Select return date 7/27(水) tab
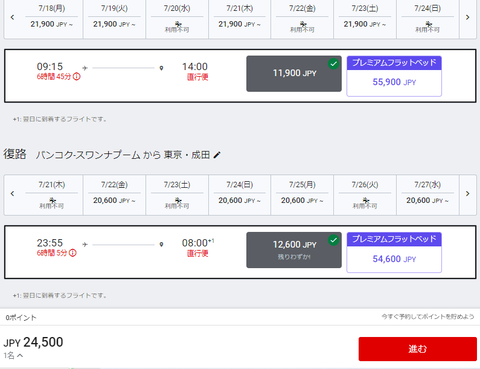The height and width of the screenshot is (369, 480). (x=427, y=195)
